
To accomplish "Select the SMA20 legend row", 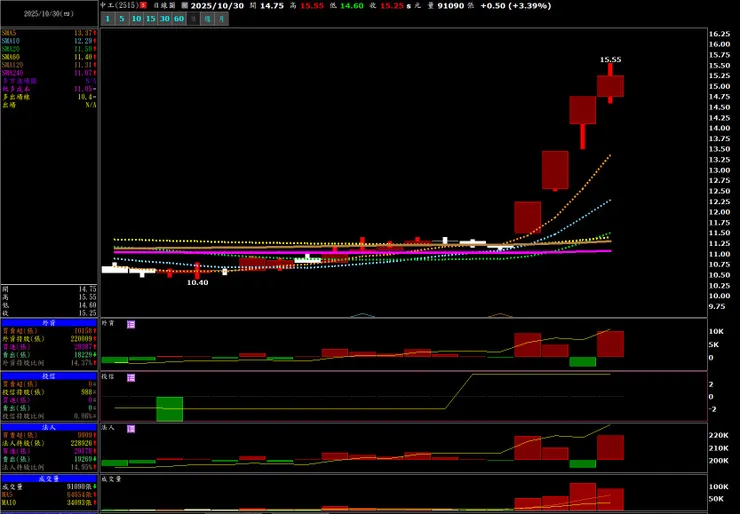I will tap(49, 49).
